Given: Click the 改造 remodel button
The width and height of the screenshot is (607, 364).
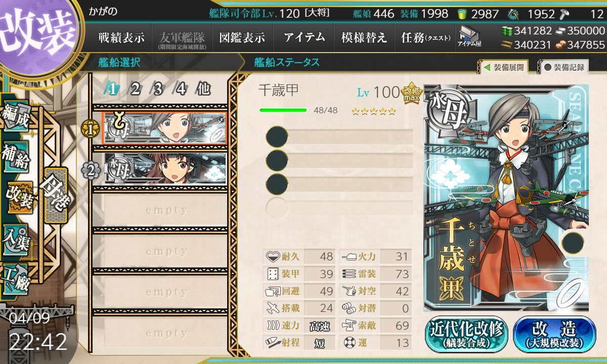Looking at the screenshot, I should point(554,334).
